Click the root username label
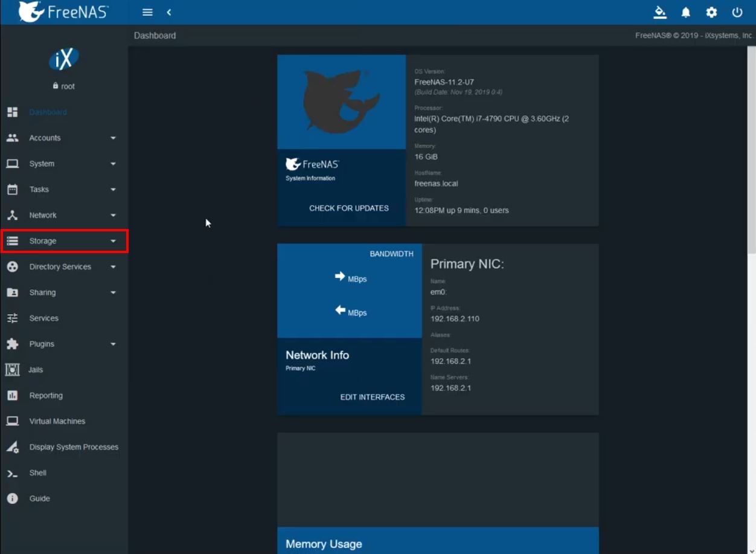Viewport: 756px width, 554px height. point(68,86)
